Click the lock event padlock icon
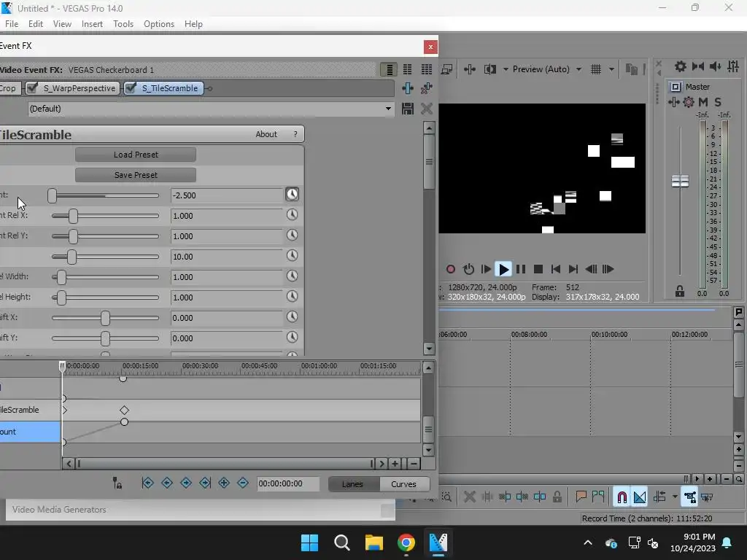This screenshot has height=560, width=747. 557,497
